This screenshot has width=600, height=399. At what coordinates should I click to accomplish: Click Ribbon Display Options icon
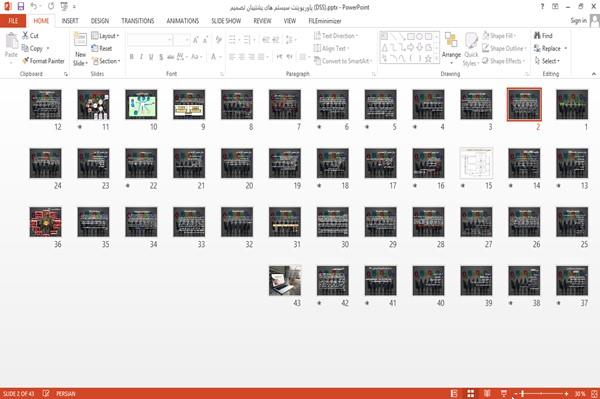tap(555, 7)
